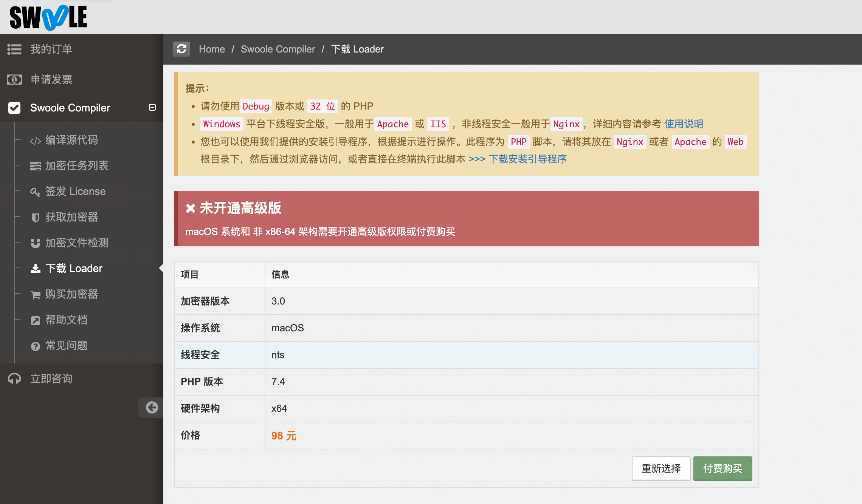Click the money icon beside 申请发票
Image resolution: width=862 pixels, height=504 pixels.
coord(14,79)
